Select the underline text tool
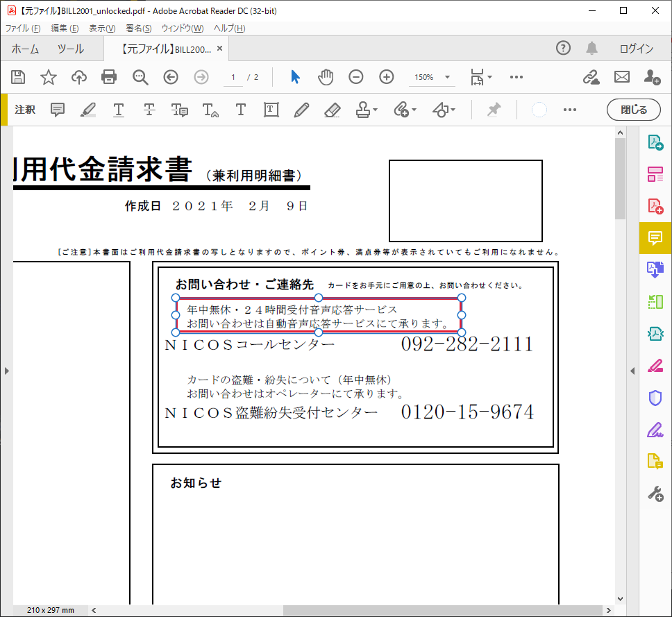 tap(119, 110)
